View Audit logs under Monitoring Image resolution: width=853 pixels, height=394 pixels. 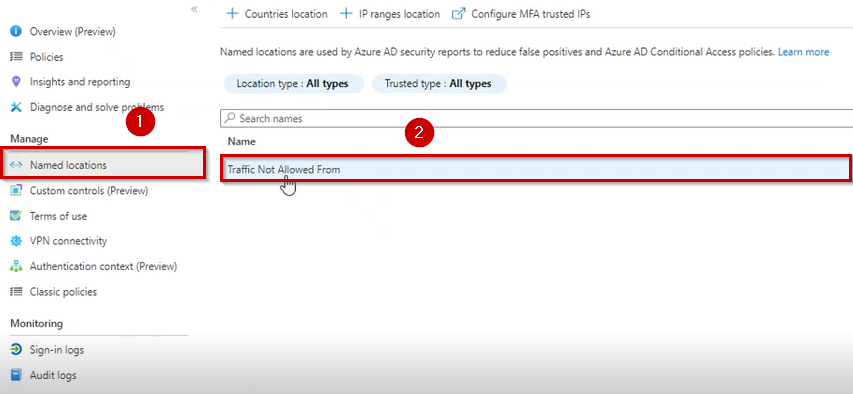(x=53, y=375)
